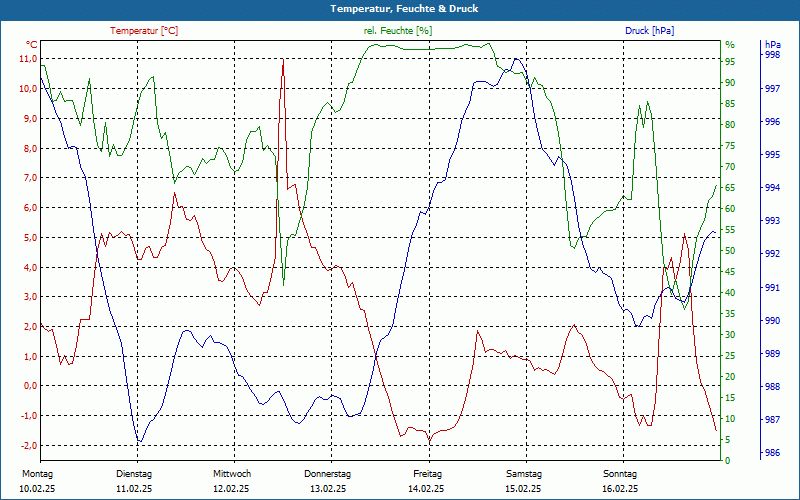The image size is (800, 500).
Task: Click the 'hPa' unit label on pressure axis
Action: 772,45
